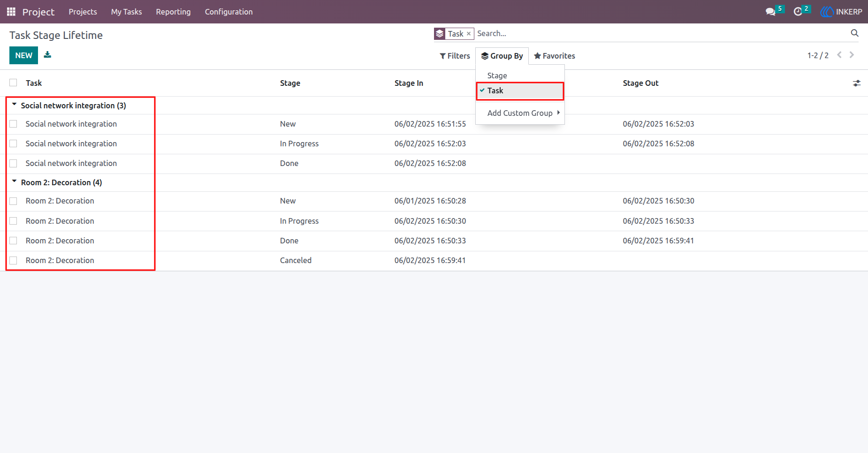Click the NEW button
Screen dimensions: 868x453
tap(23, 55)
